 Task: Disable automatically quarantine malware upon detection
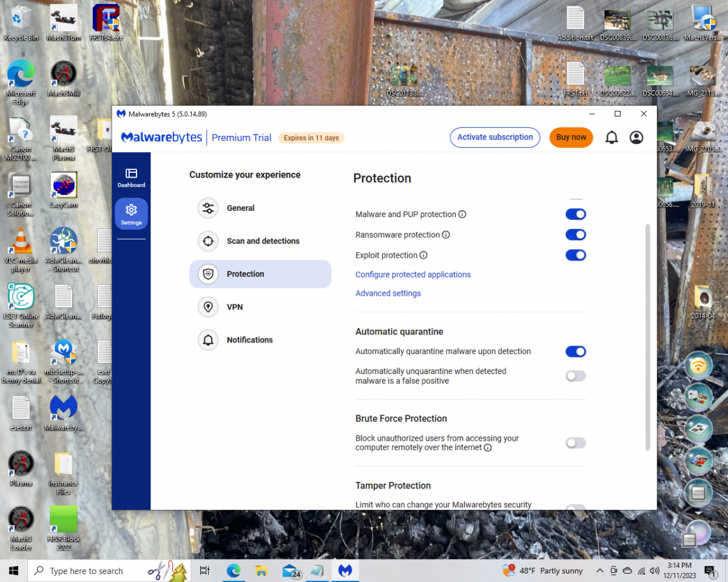point(576,352)
